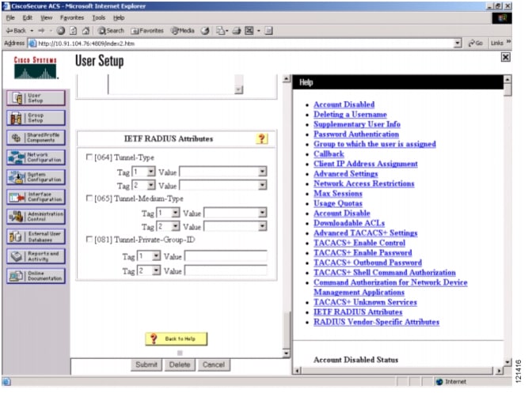This screenshot has height=412, width=532.
Task: Open Tunnel-Private-Group-ID second Tag dropdown
Action: pyautogui.click(x=149, y=270)
